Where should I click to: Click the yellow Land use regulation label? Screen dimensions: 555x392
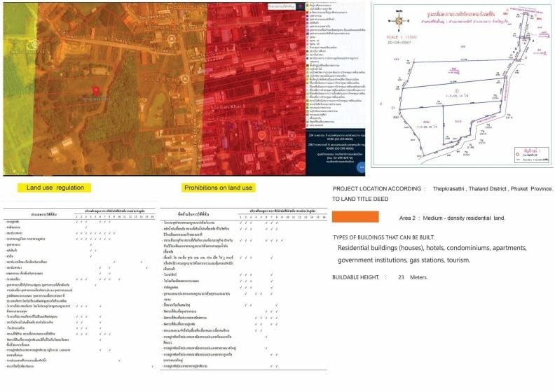click(55, 188)
